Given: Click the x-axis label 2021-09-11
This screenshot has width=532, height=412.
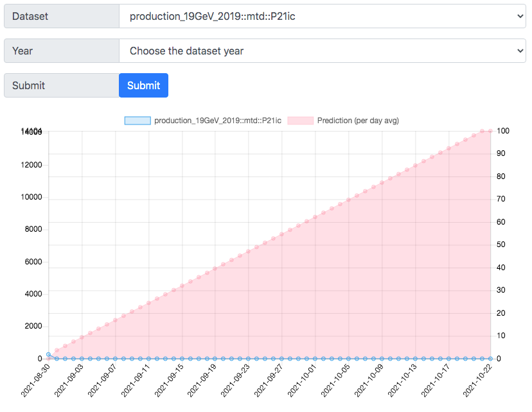Looking at the screenshot, I should click(136, 381).
